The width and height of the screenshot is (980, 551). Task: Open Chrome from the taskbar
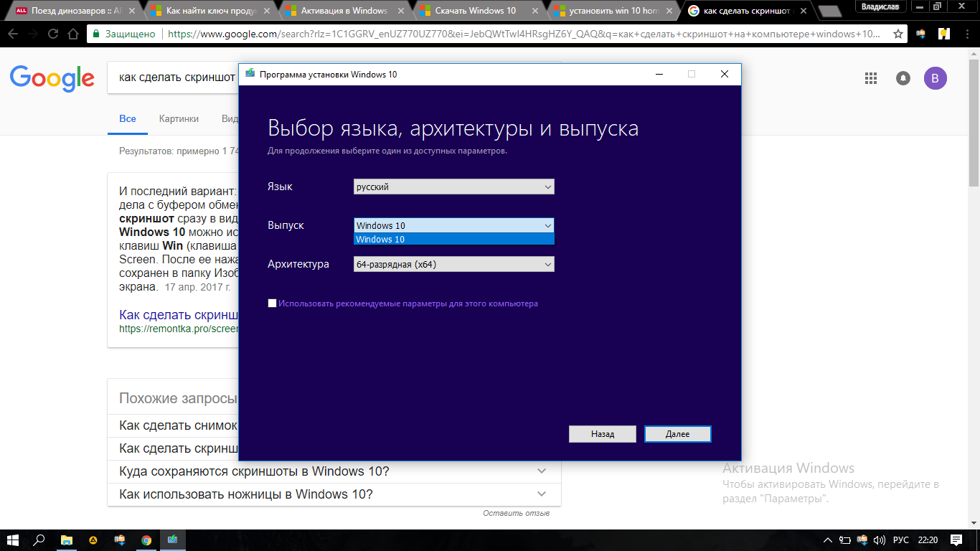pos(146,540)
